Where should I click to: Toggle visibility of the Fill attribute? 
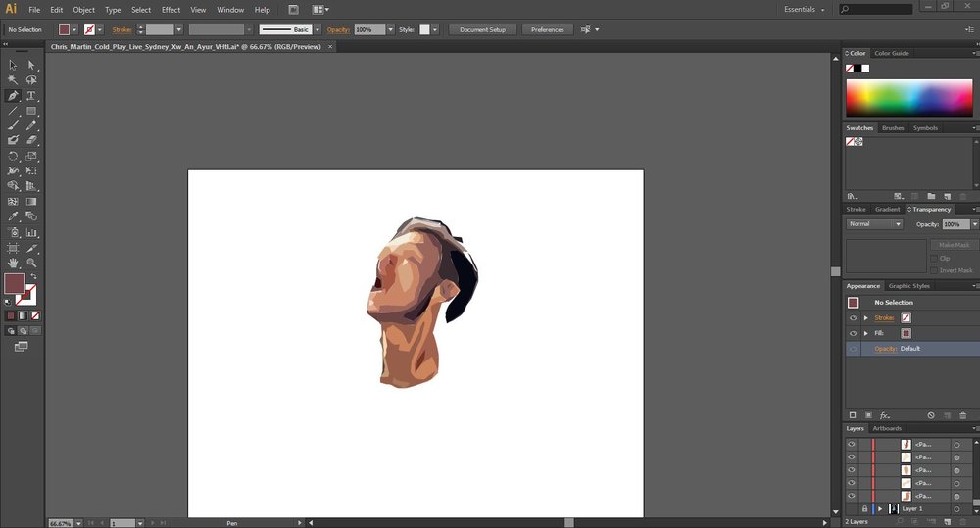tap(853, 333)
